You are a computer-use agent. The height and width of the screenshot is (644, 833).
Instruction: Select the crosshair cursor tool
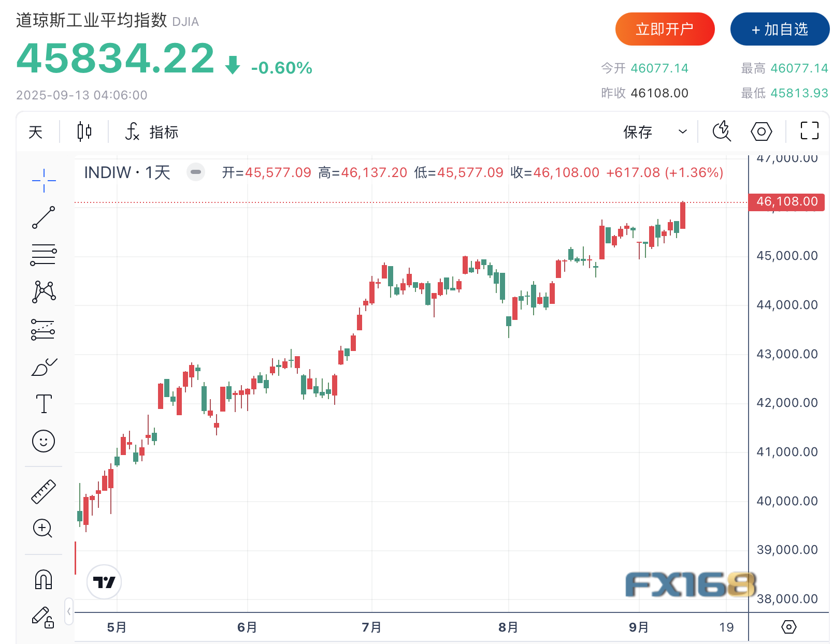[44, 180]
